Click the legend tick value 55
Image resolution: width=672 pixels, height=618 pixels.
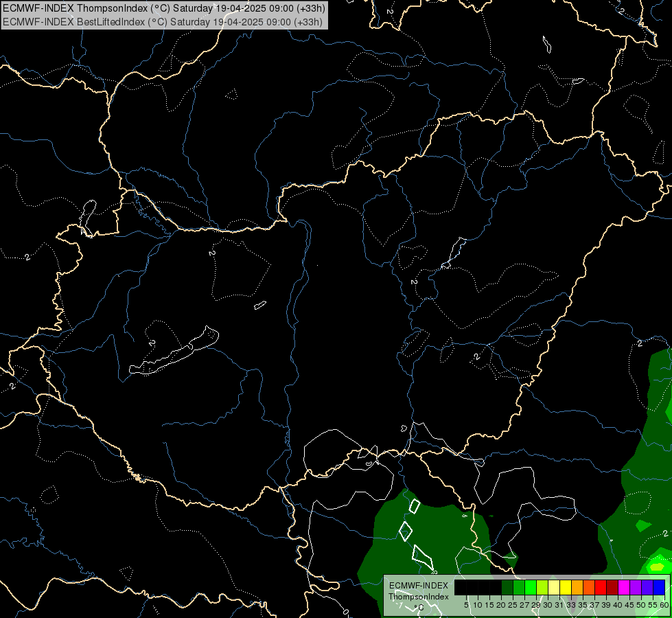point(653,605)
